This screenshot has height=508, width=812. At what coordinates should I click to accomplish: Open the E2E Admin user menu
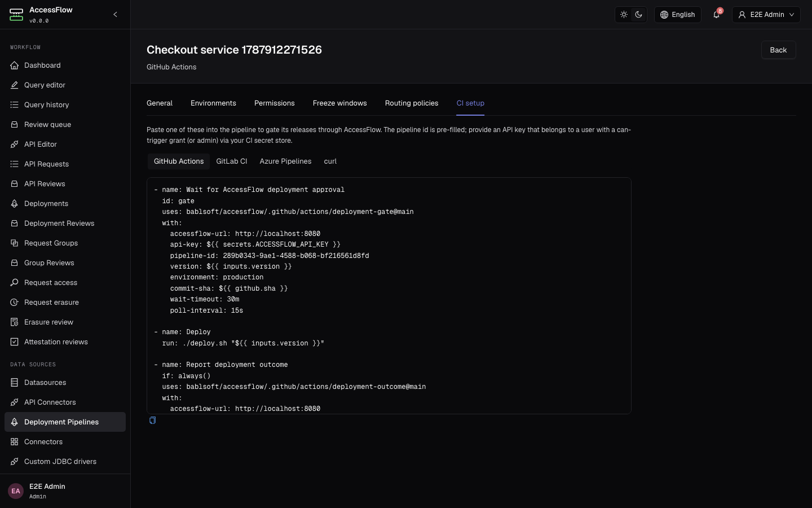pyautogui.click(x=766, y=15)
